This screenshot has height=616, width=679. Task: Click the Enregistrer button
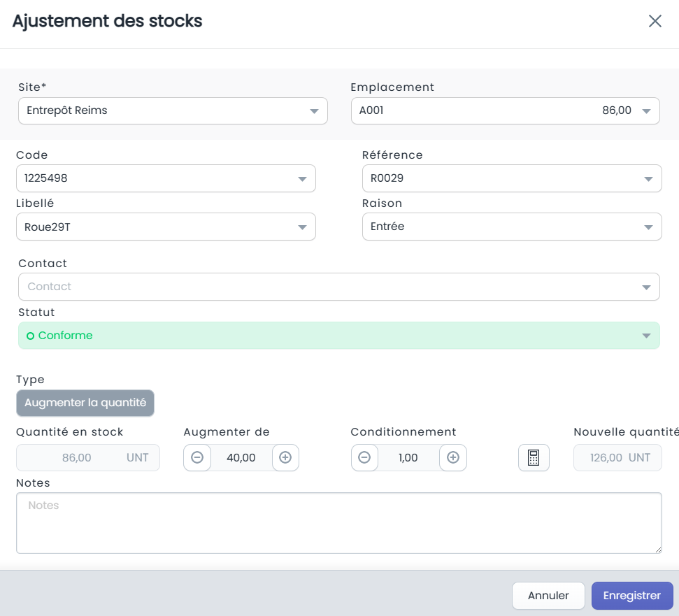(632, 596)
